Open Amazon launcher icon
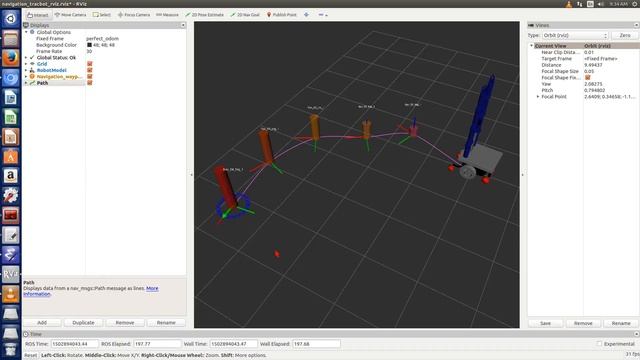Viewport: 640px width, 360px height. [x=11, y=176]
